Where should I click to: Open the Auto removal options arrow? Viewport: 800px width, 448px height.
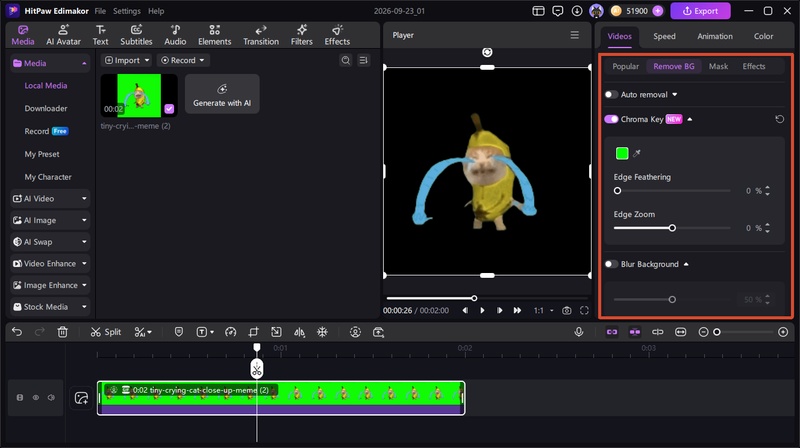click(674, 94)
